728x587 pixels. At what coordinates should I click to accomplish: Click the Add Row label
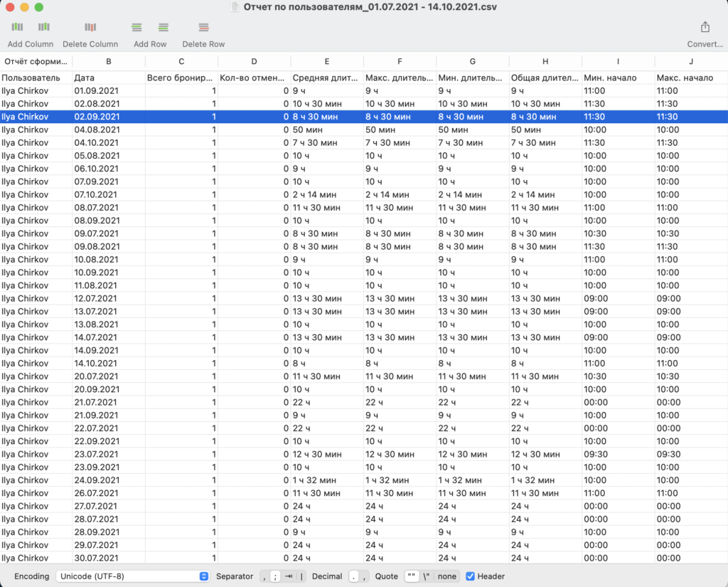point(150,44)
